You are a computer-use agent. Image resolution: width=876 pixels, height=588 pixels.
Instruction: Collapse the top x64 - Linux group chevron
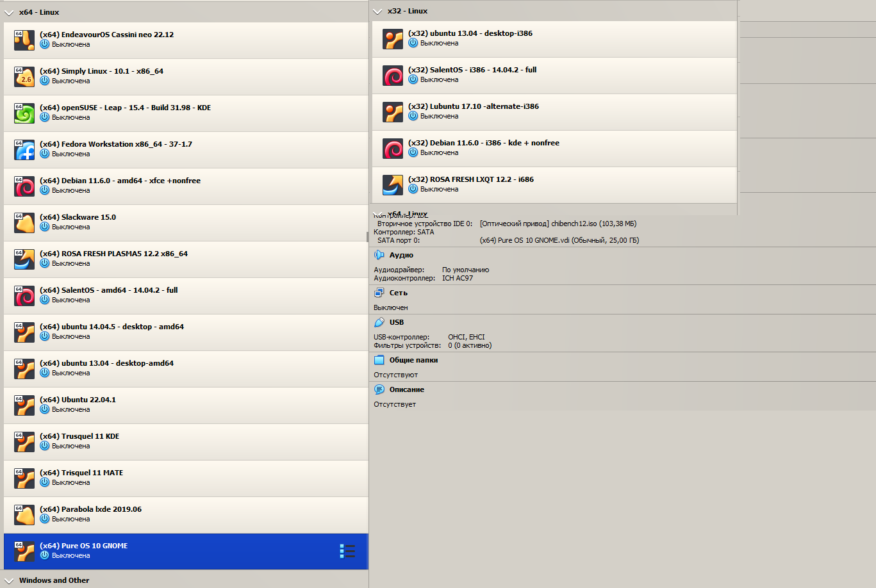tap(9, 12)
